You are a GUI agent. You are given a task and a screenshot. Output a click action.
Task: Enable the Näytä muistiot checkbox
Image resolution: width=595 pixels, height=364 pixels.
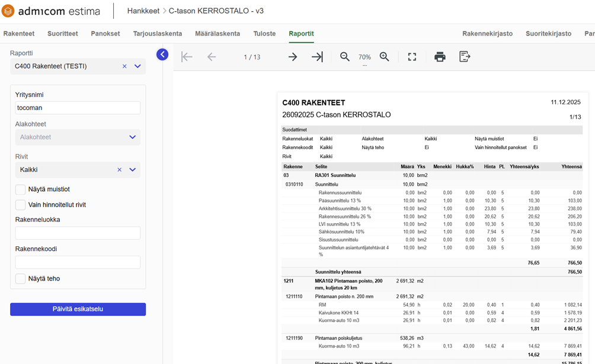(21, 189)
